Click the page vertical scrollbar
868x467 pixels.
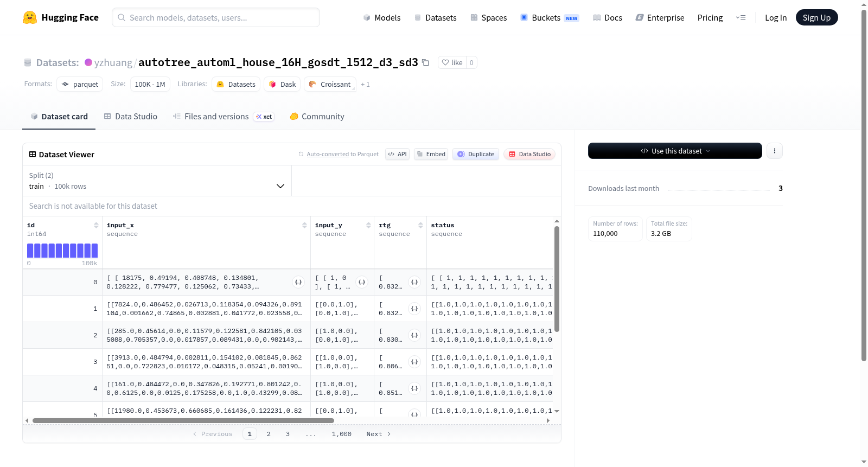pyautogui.click(x=864, y=184)
